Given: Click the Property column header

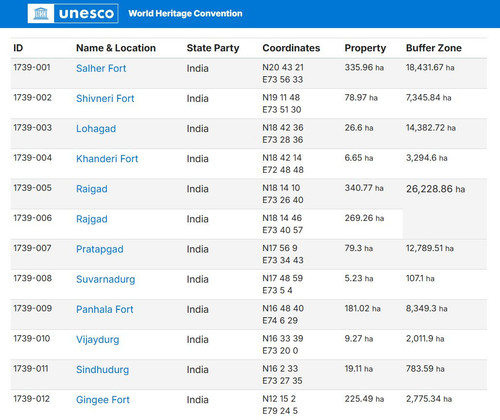Looking at the screenshot, I should click(365, 48).
